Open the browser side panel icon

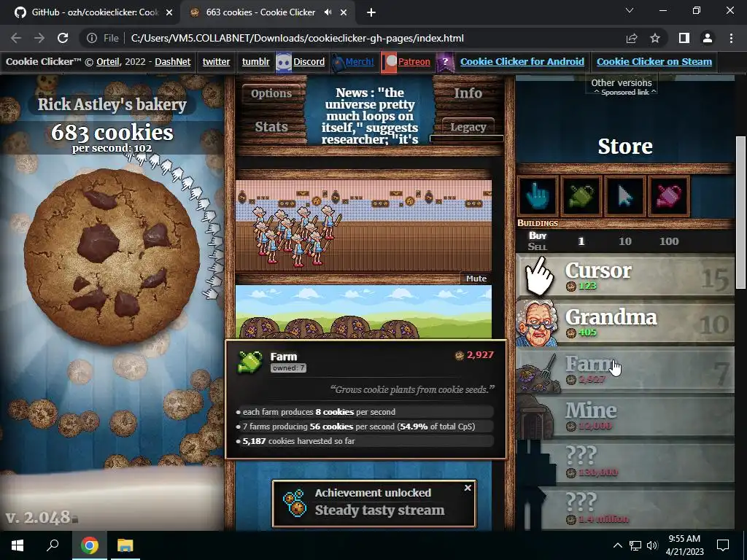684,38
